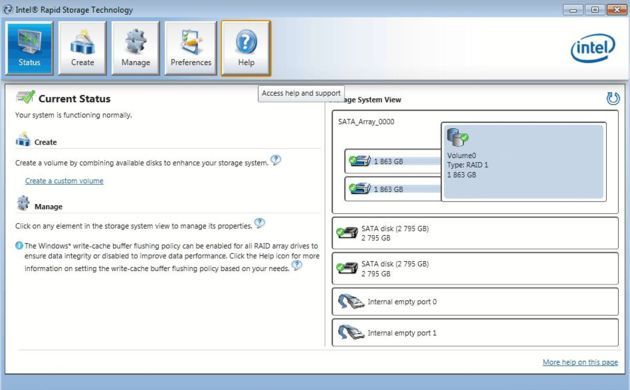The height and width of the screenshot is (390, 630).
Task: Click the Manage section gear icon
Action: [23, 203]
